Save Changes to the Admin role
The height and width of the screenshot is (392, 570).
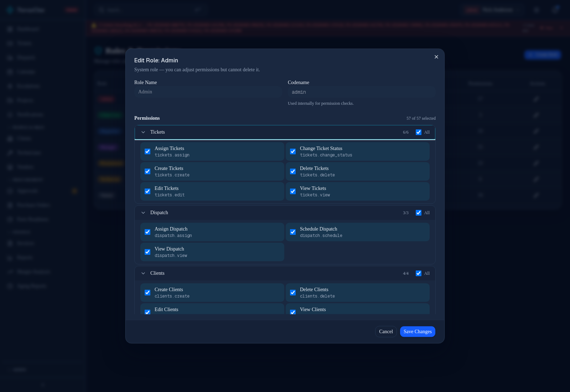[418, 332]
